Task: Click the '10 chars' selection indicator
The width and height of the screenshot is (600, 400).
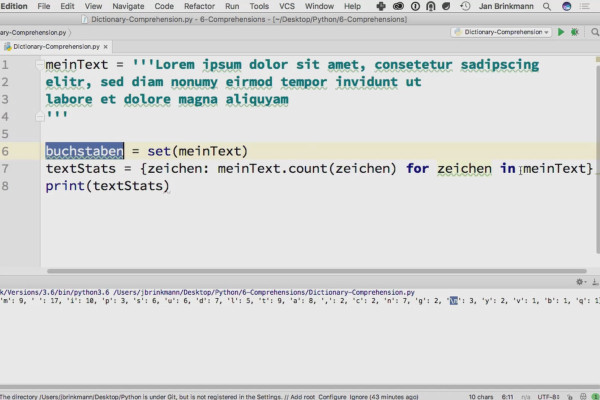Action: point(481,397)
